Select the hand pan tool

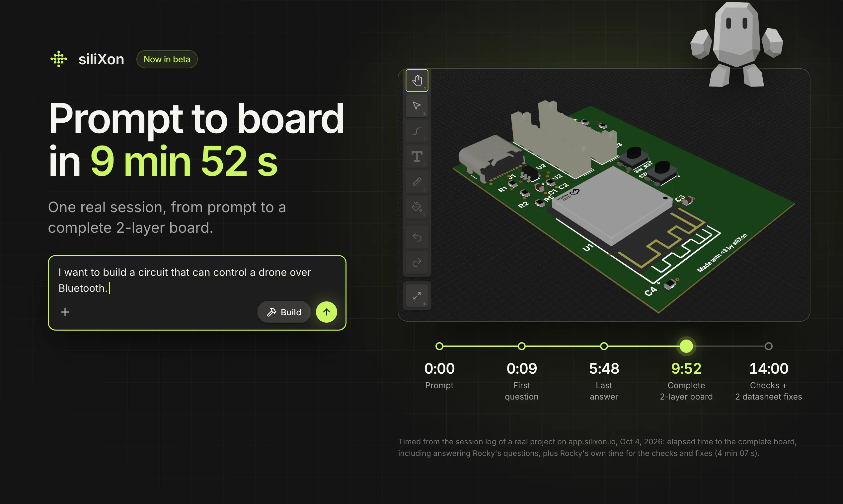point(417,81)
